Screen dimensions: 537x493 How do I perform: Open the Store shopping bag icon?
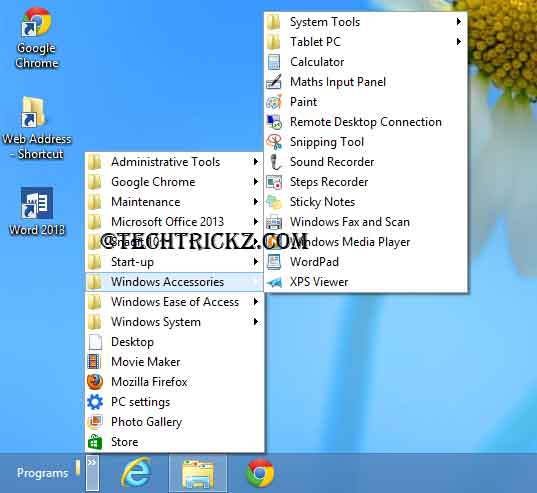tap(95, 442)
